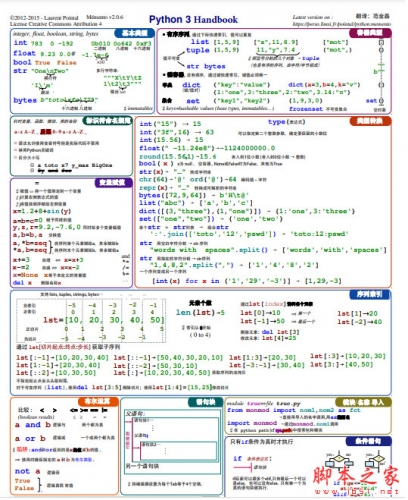The width and height of the screenshot is (408, 500).
Task: Select the "a and b" boolean expression
Action: tap(33, 425)
